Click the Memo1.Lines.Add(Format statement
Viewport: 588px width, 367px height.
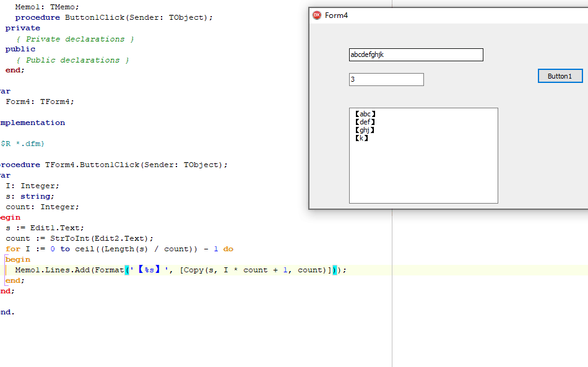(181, 270)
